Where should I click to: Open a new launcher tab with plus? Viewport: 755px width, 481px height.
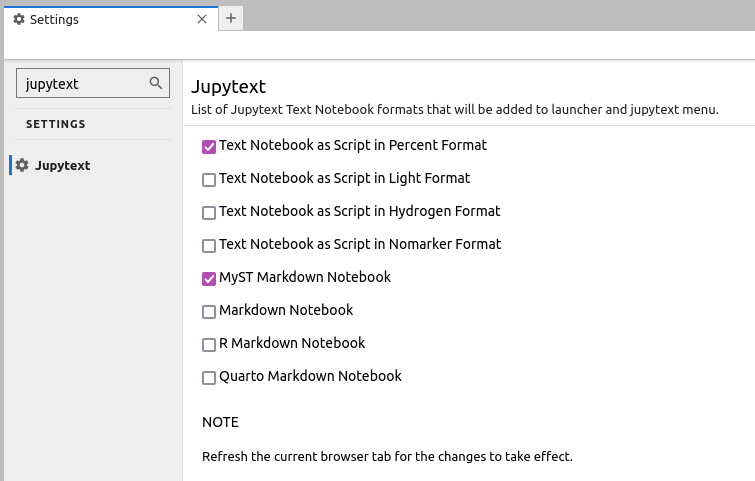click(231, 18)
